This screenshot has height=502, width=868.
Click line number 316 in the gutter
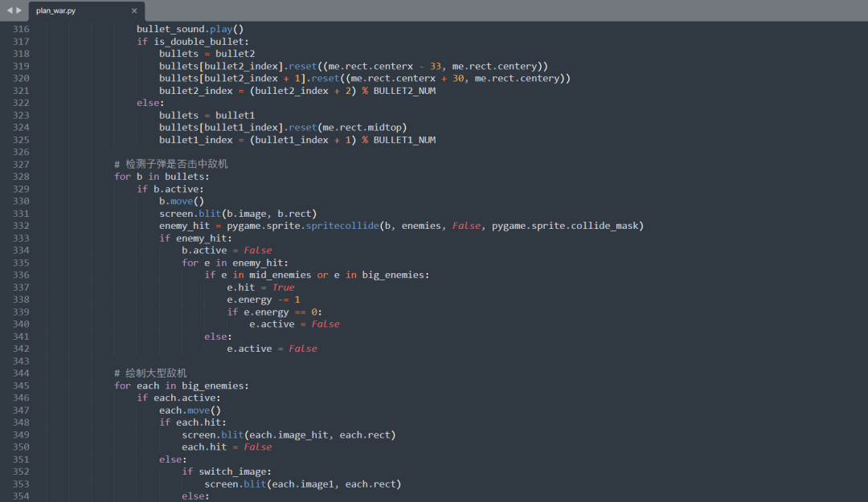20,28
